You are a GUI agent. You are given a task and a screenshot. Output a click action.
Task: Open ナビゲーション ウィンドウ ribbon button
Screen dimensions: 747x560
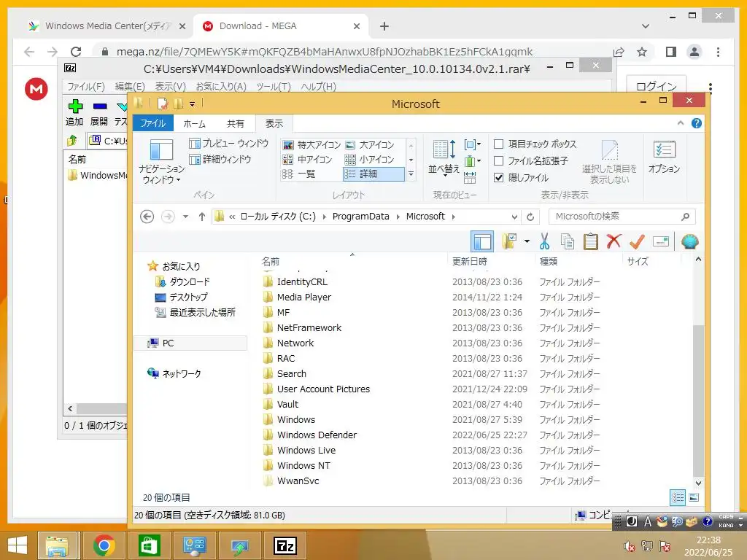click(161, 162)
